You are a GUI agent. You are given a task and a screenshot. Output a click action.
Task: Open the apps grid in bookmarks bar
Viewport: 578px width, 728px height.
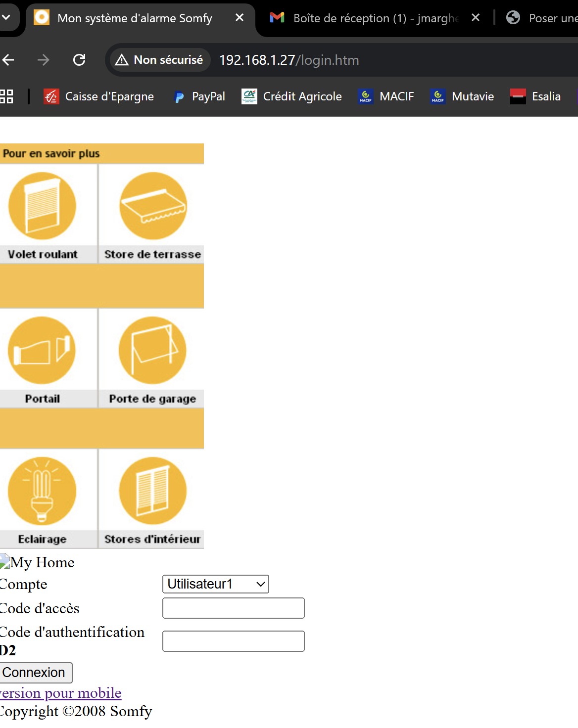6,96
